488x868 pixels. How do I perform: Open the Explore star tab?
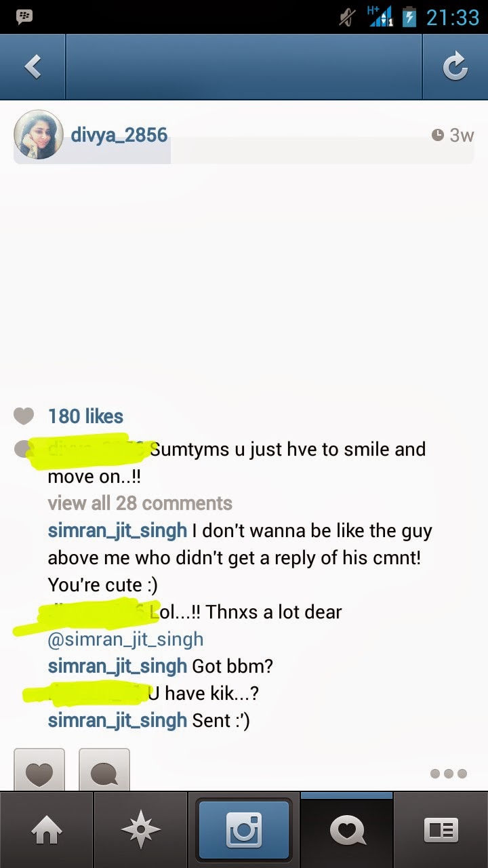pyautogui.click(x=140, y=830)
